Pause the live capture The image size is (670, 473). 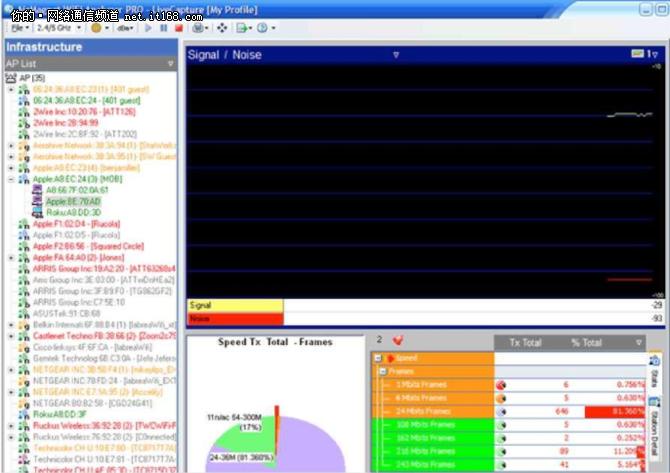click(x=162, y=28)
